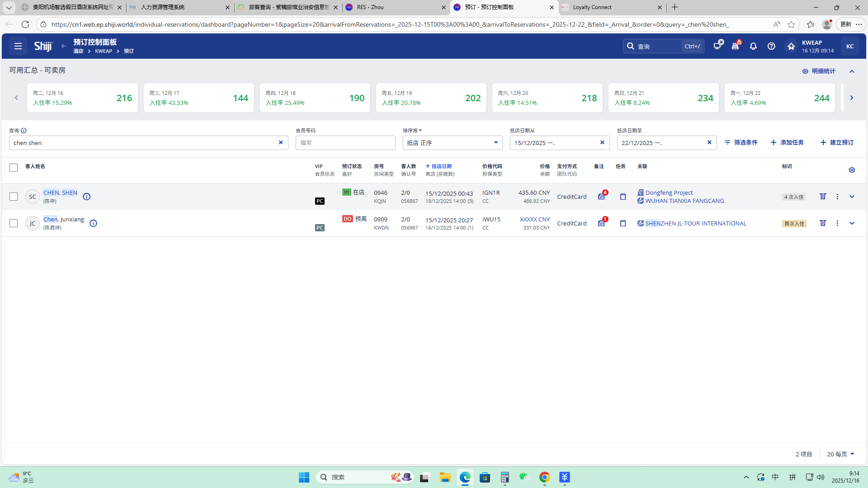Click the 会员号码 input field

(x=345, y=143)
